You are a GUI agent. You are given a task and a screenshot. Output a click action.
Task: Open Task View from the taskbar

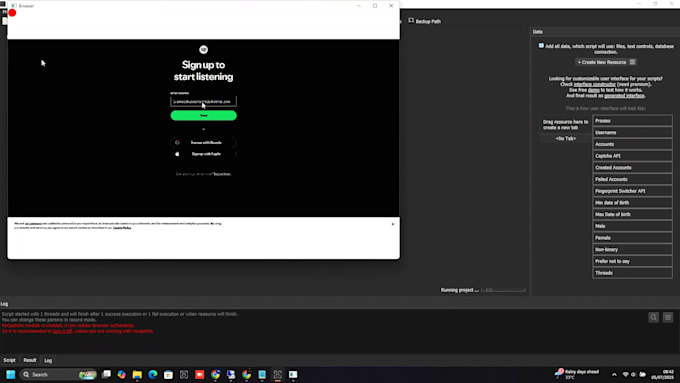pos(106,374)
